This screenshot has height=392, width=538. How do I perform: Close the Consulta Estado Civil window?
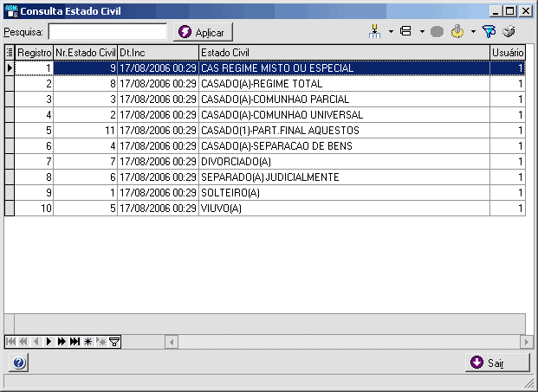pos(526,11)
